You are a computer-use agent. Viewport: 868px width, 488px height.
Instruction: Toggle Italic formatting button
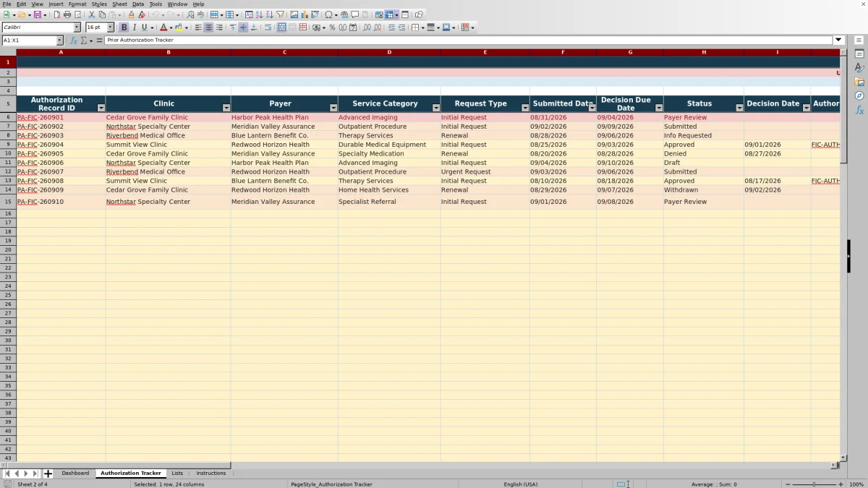coord(134,27)
